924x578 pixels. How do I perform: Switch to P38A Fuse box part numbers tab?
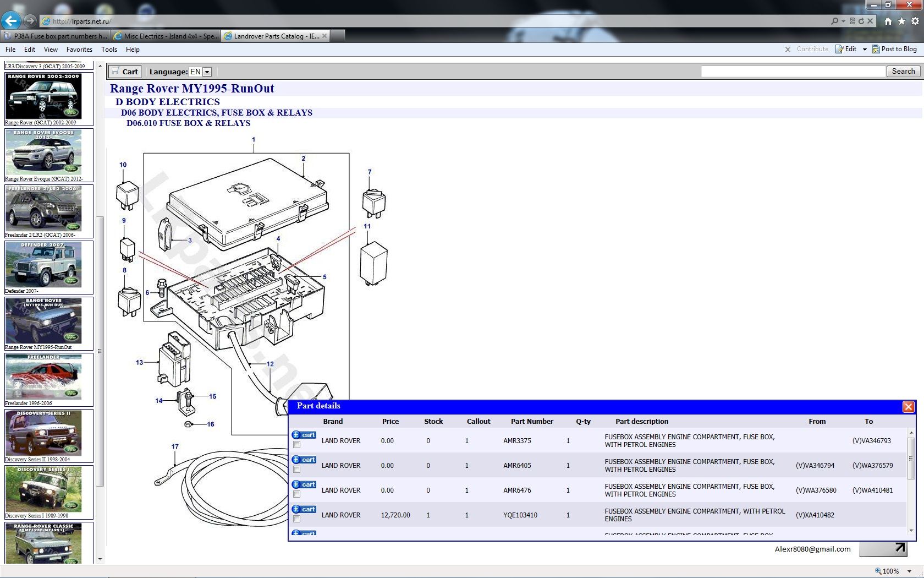(x=56, y=36)
